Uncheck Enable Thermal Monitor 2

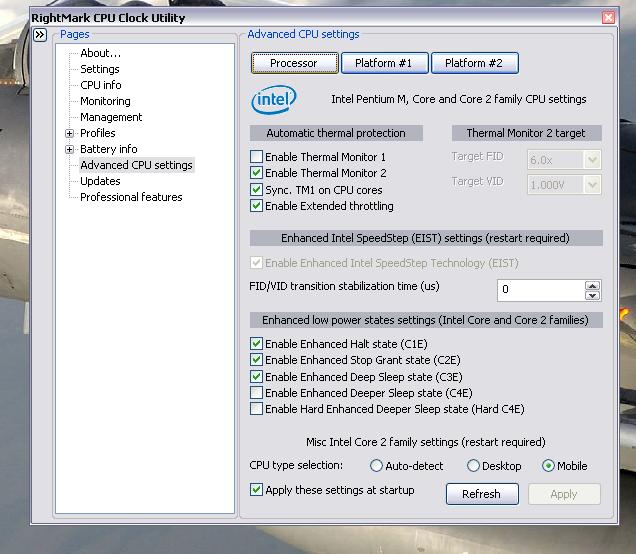pos(256,173)
